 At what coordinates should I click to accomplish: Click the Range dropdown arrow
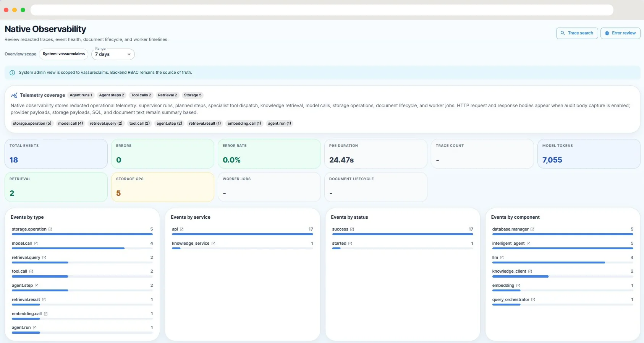click(129, 55)
